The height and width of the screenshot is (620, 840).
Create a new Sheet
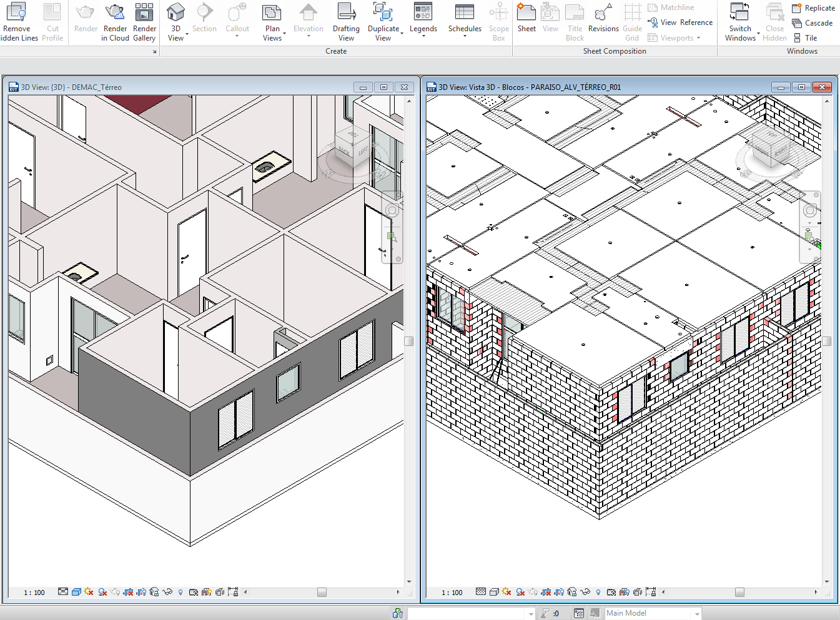[x=526, y=18]
